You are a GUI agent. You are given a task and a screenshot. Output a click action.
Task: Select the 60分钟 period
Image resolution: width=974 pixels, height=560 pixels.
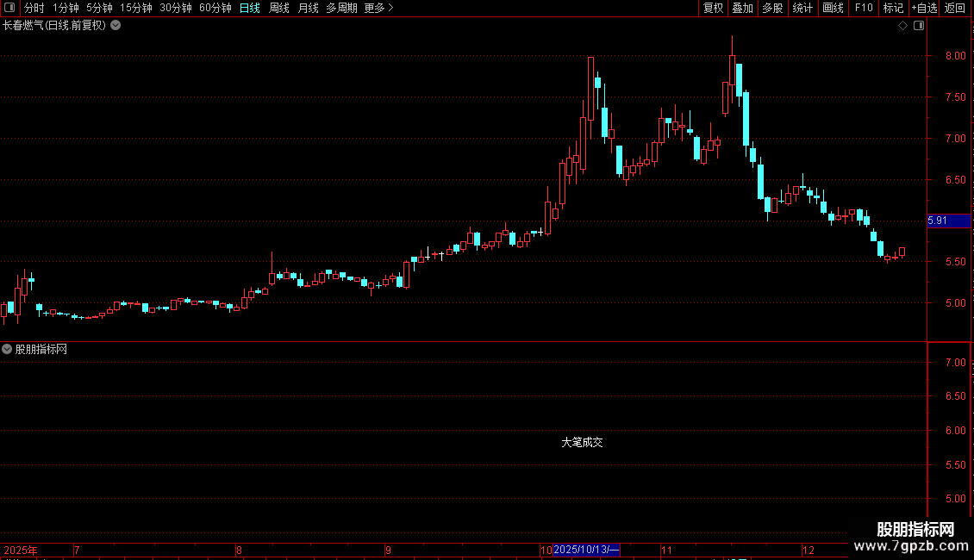point(215,8)
